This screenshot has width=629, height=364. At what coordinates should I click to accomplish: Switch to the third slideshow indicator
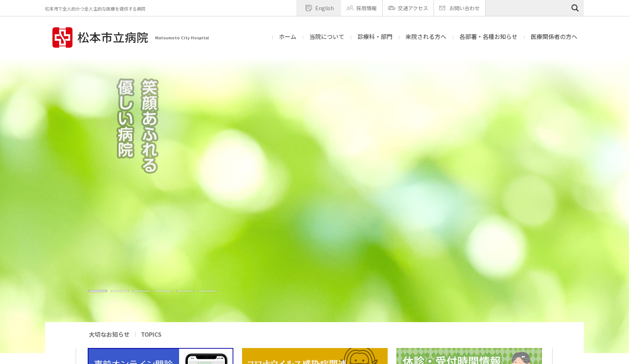pyautogui.click(x=142, y=291)
